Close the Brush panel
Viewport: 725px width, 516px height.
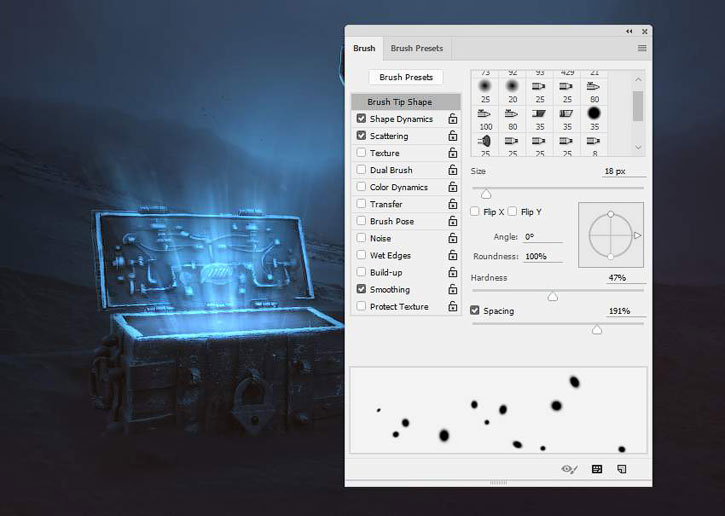[x=645, y=31]
